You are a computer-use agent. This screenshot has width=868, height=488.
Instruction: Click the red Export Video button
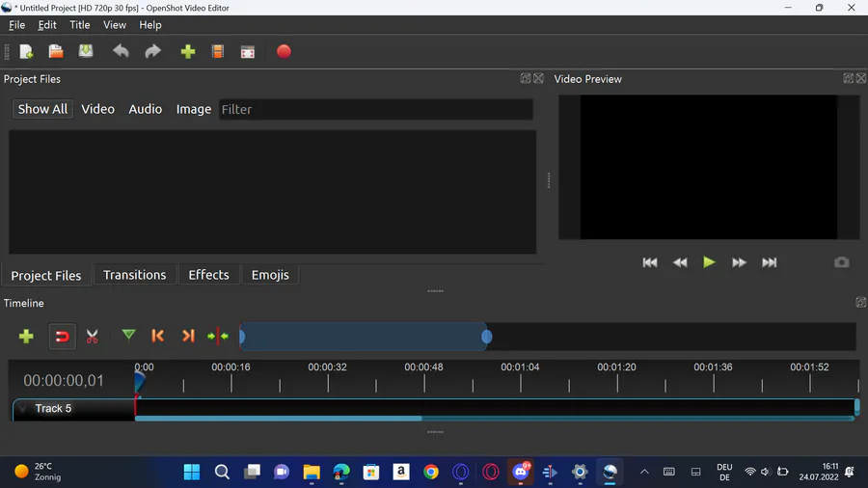(x=284, y=51)
